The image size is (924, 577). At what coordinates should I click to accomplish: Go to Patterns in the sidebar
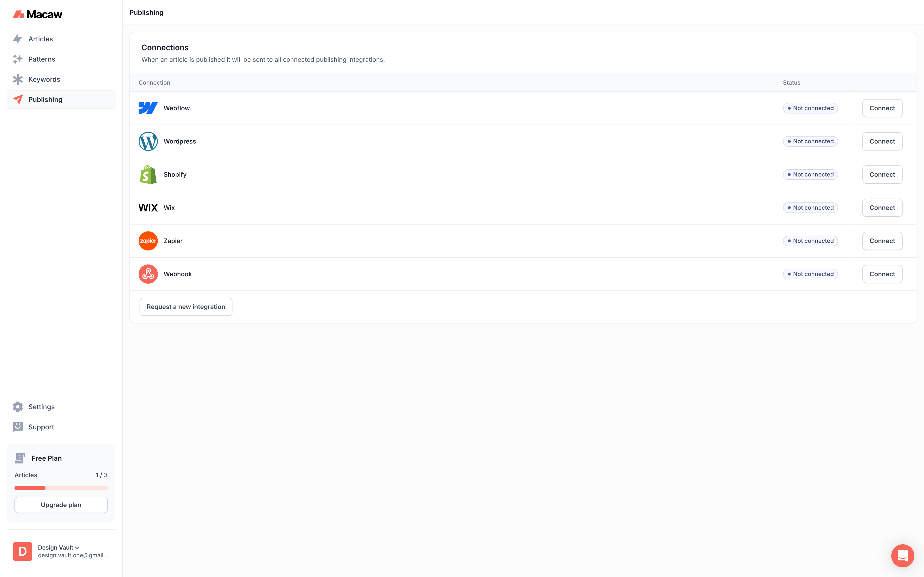point(42,59)
